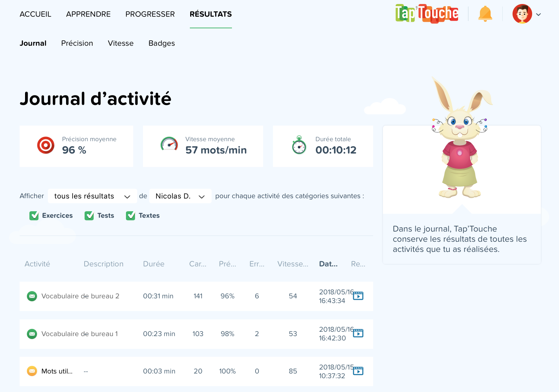Go to the Badges section

coord(162,43)
